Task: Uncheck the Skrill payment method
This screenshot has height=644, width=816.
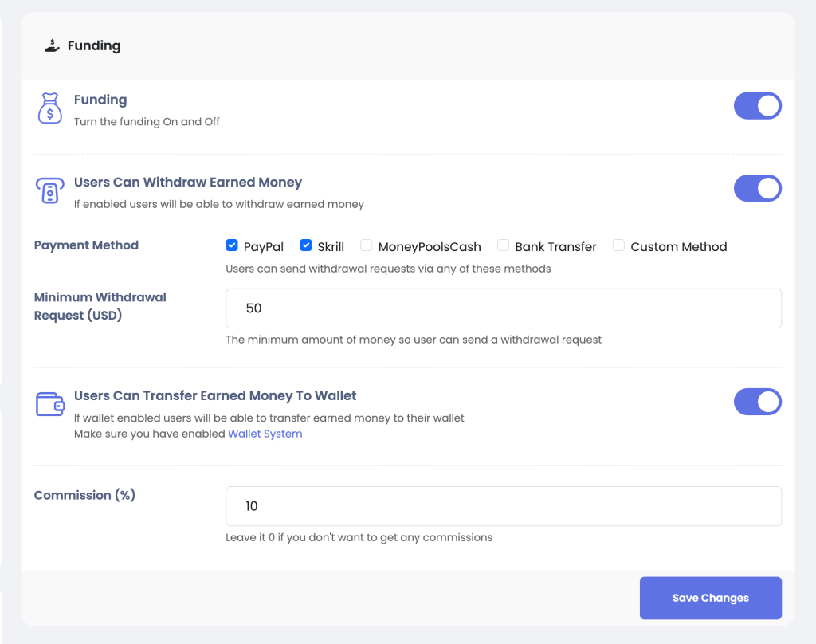Action: pos(305,245)
